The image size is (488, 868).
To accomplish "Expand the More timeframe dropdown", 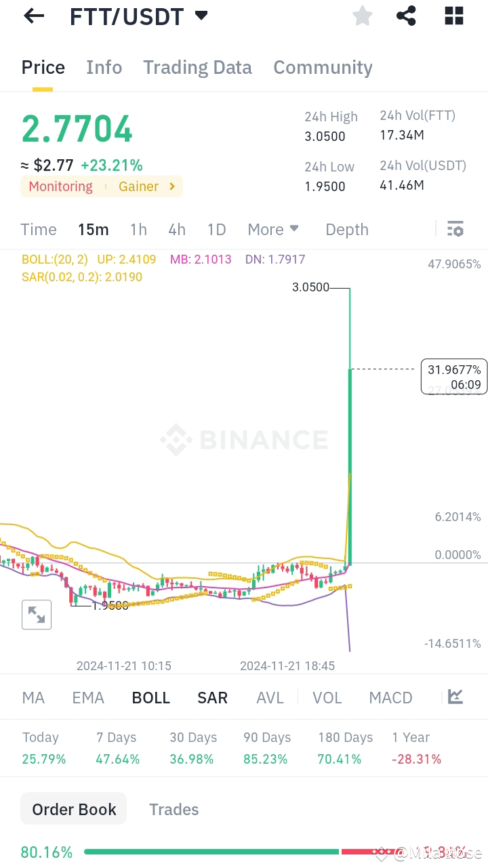I will pyautogui.click(x=273, y=229).
